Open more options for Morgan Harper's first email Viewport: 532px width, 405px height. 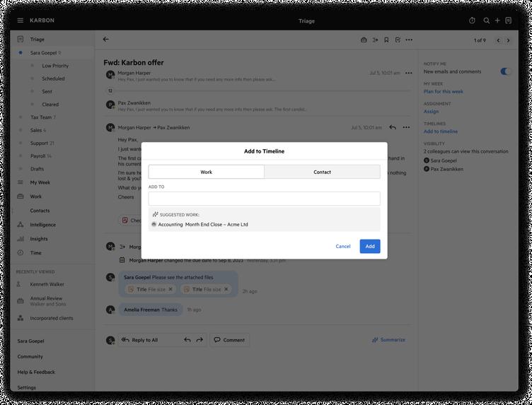[x=408, y=73]
